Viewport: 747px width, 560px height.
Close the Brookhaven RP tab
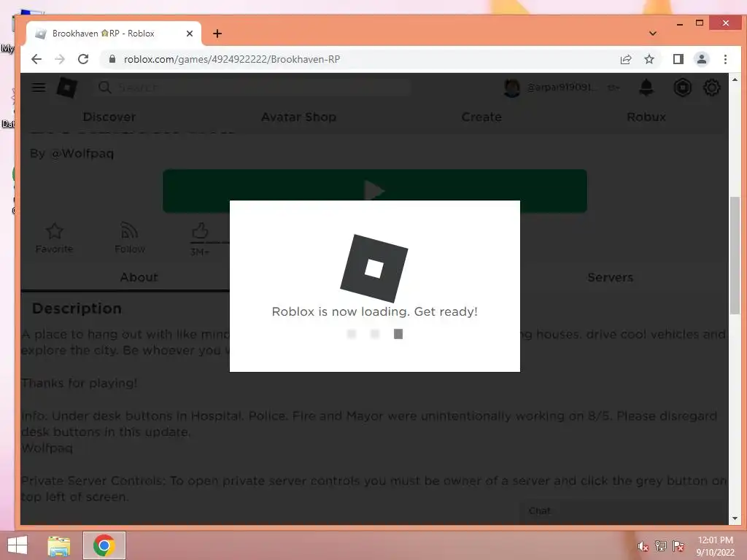[x=189, y=34]
